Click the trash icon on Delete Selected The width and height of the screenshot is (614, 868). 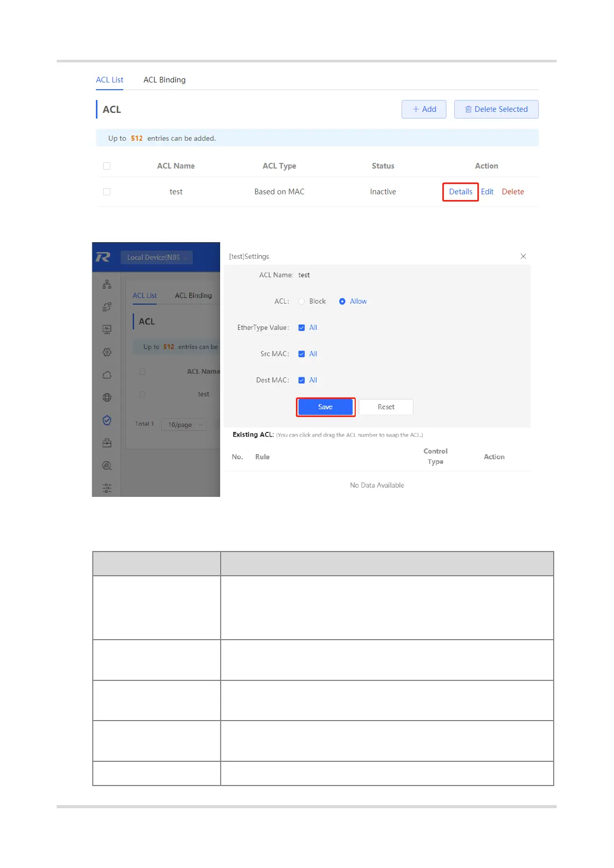pos(468,109)
